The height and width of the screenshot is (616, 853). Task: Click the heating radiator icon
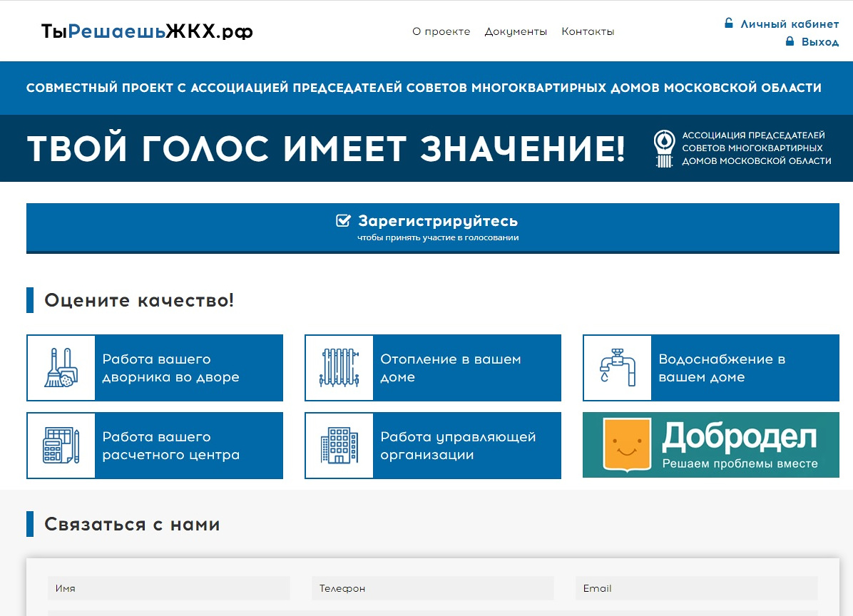pyautogui.click(x=339, y=368)
